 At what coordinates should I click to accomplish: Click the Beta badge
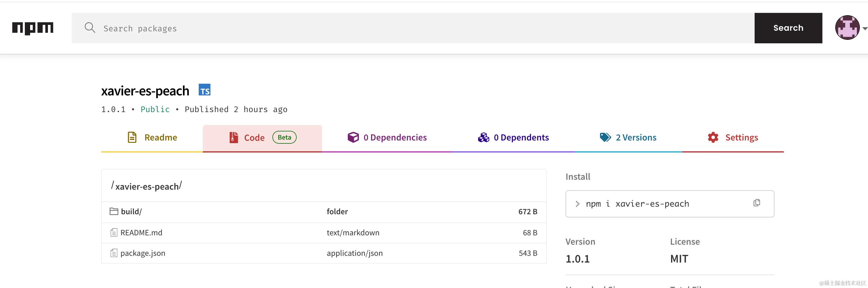click(x=284, y=138)
